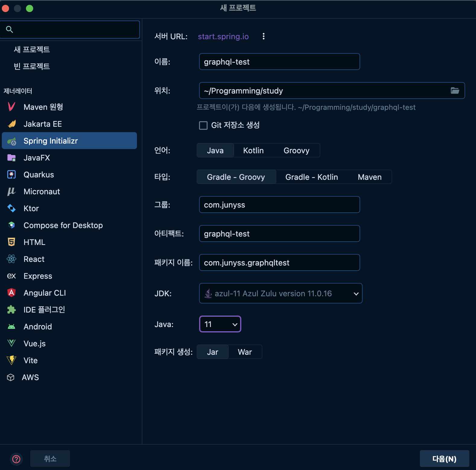Click the Micronaut mu icon
Viewport: 476px width, 470px height.
pyautogui.click(x=11, y=191)
